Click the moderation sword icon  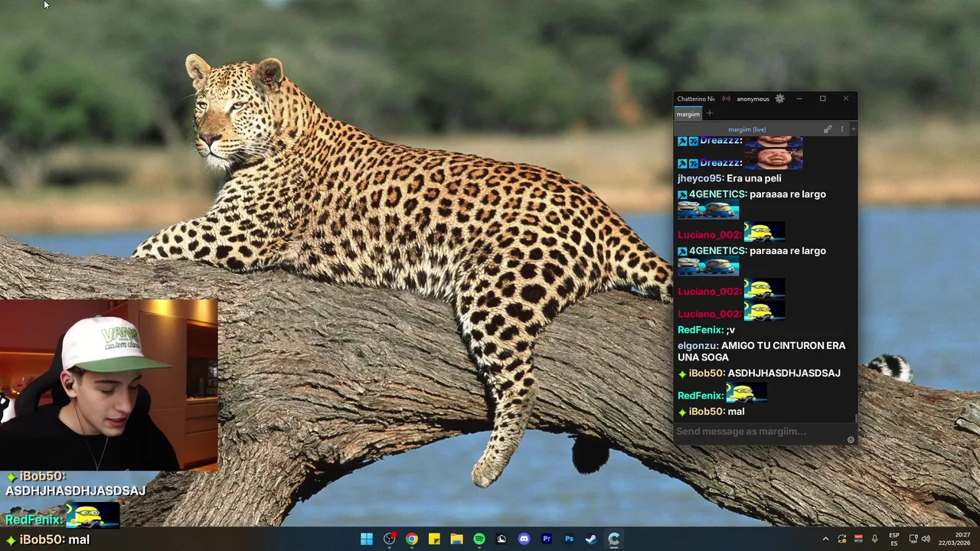pyautogui.click(x=828, y=129)
